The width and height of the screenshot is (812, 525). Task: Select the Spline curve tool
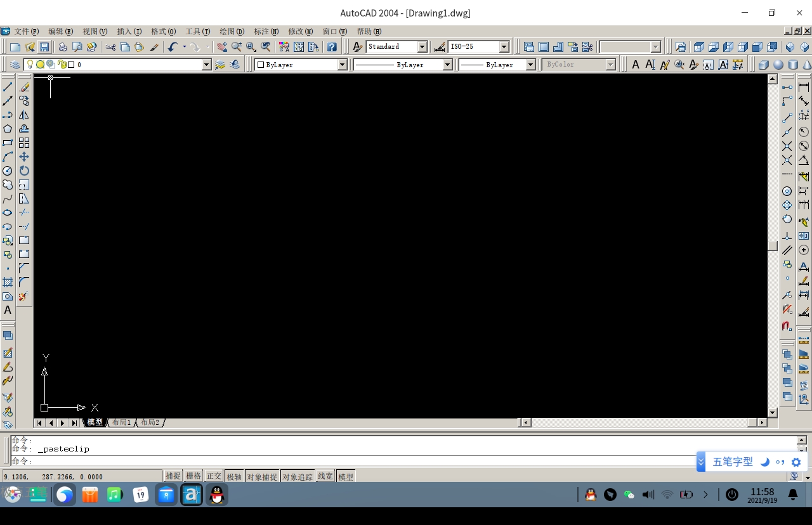coord(8,198)
